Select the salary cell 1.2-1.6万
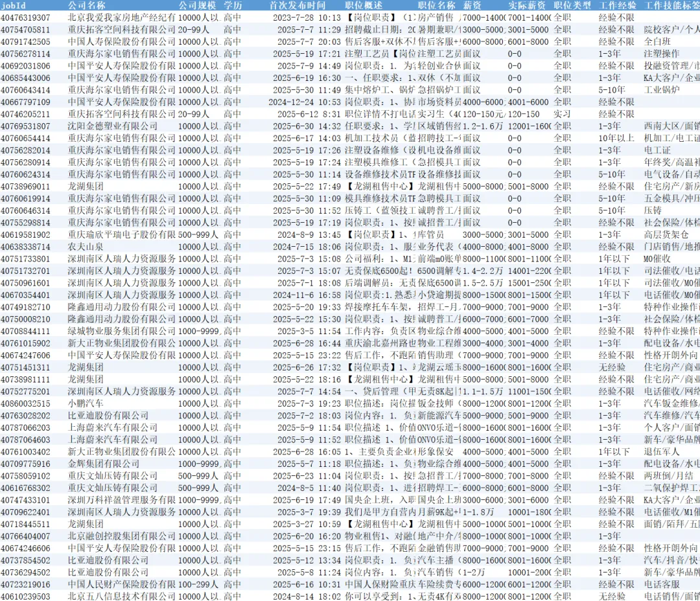 [483, 126]
